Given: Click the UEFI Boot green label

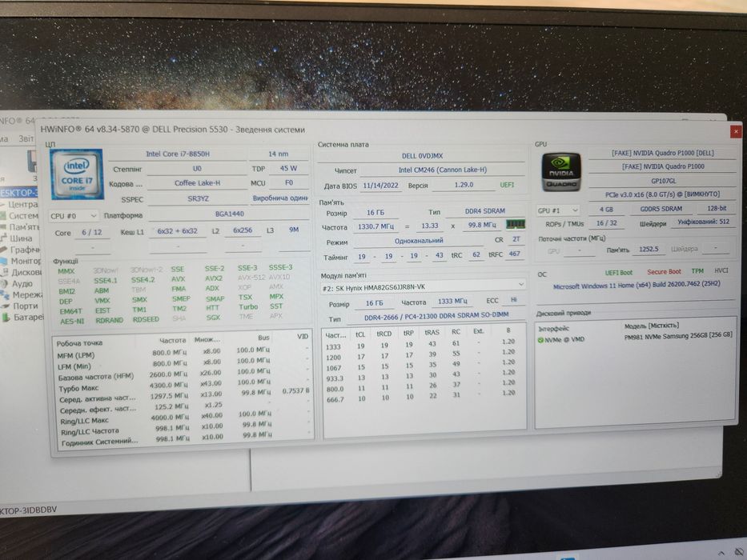Looking at the screenshot, I should pos(618,272).
